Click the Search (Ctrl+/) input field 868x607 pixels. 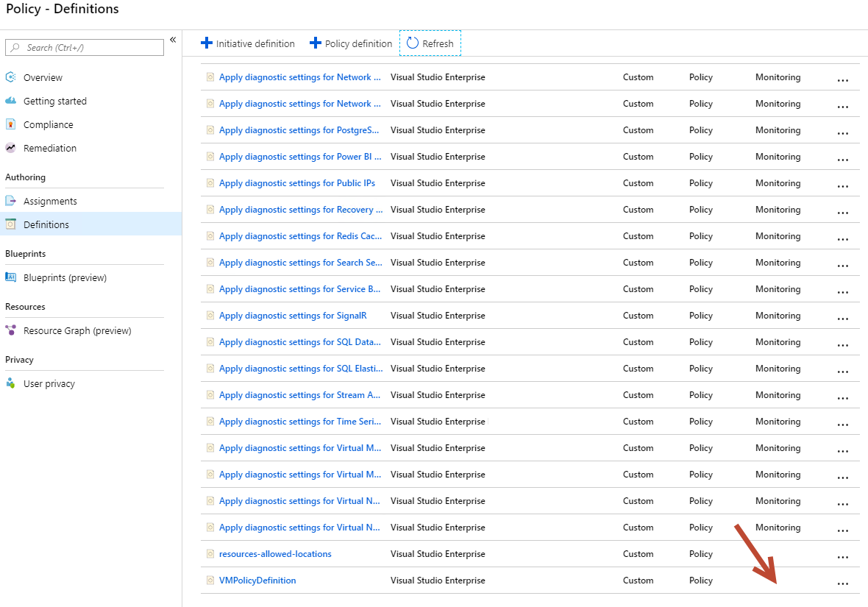tap(84, 47)
